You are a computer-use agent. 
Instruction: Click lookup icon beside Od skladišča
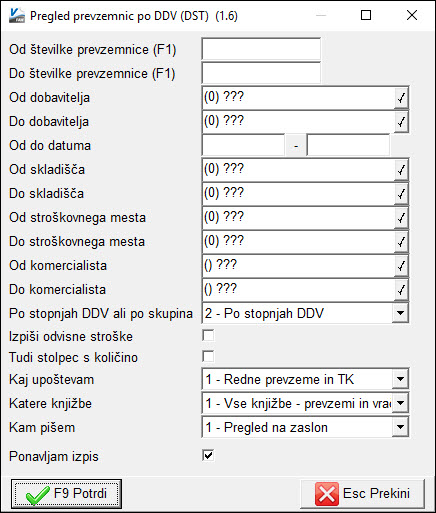[401, 170]
